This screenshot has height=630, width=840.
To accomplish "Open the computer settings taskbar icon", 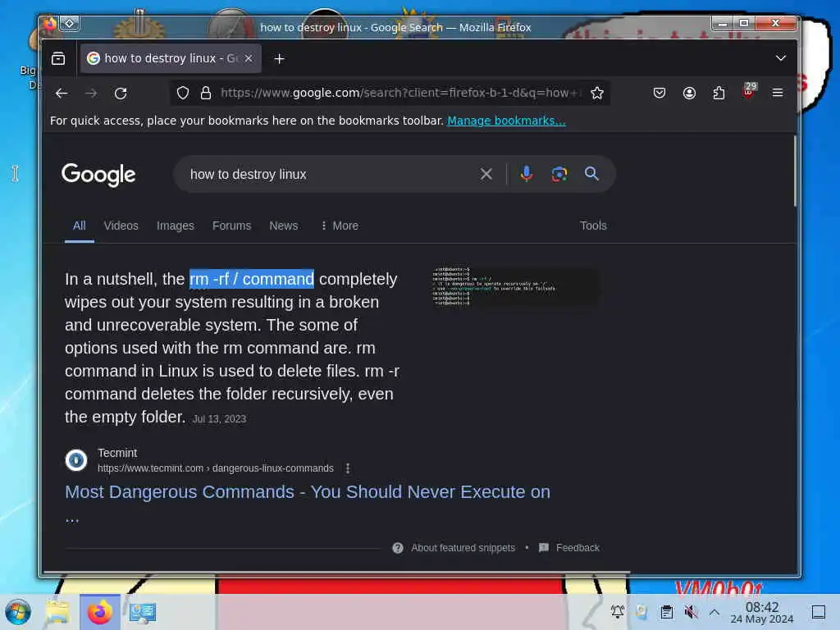I will pyautogui.click(x=142, y=612).
